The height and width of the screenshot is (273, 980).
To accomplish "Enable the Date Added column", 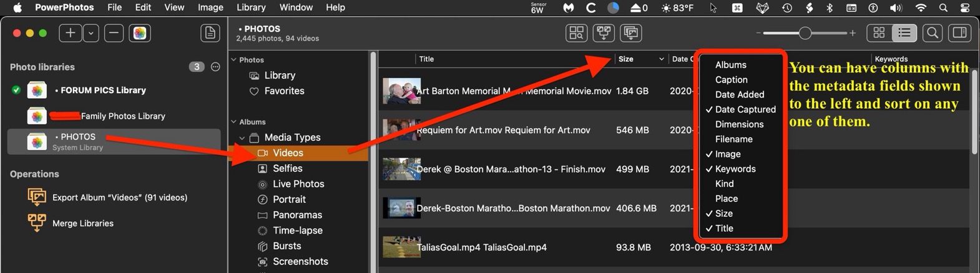I will coord(740,95).
